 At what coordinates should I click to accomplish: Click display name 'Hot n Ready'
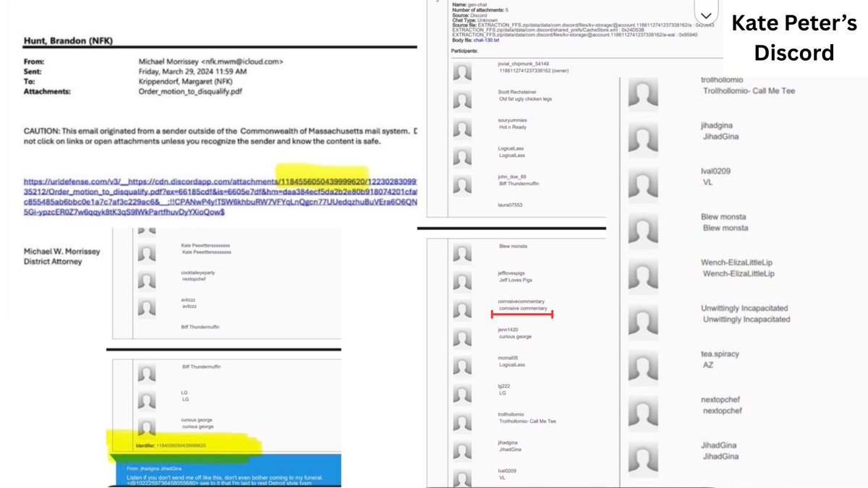(x=513, y=127)
